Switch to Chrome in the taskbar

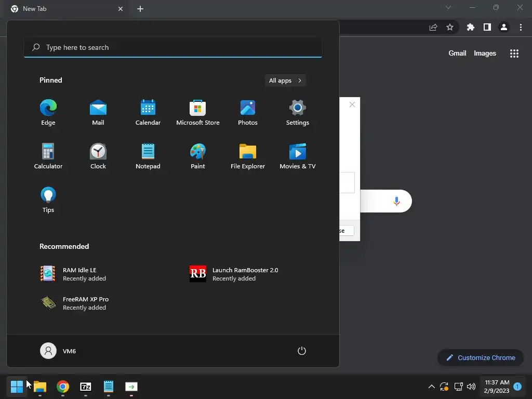[63, 387]
